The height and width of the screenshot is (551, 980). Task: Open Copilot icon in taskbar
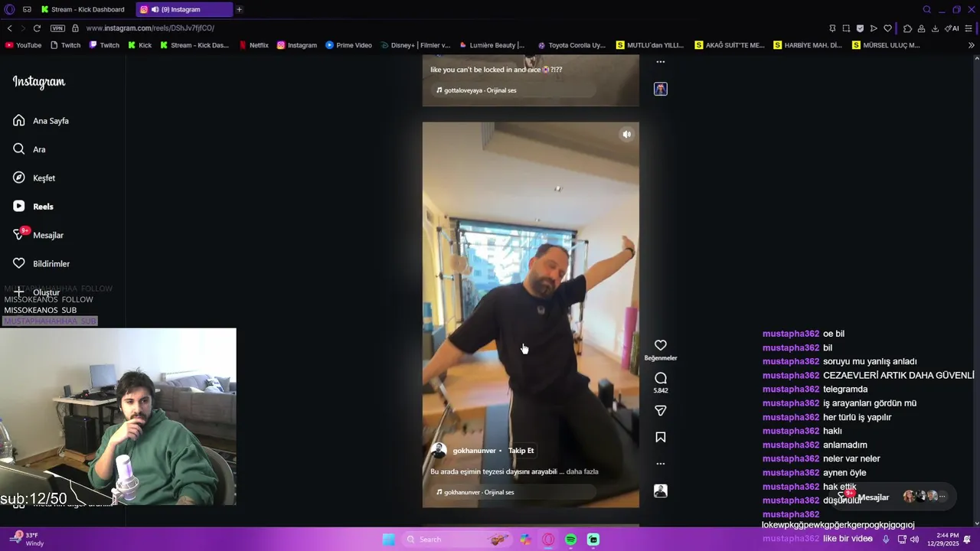525,540
